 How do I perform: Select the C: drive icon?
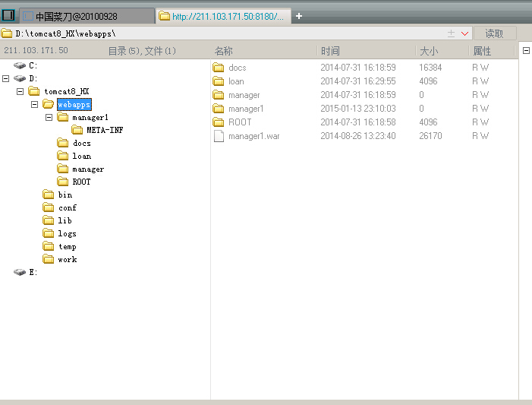tap(20, 65)
